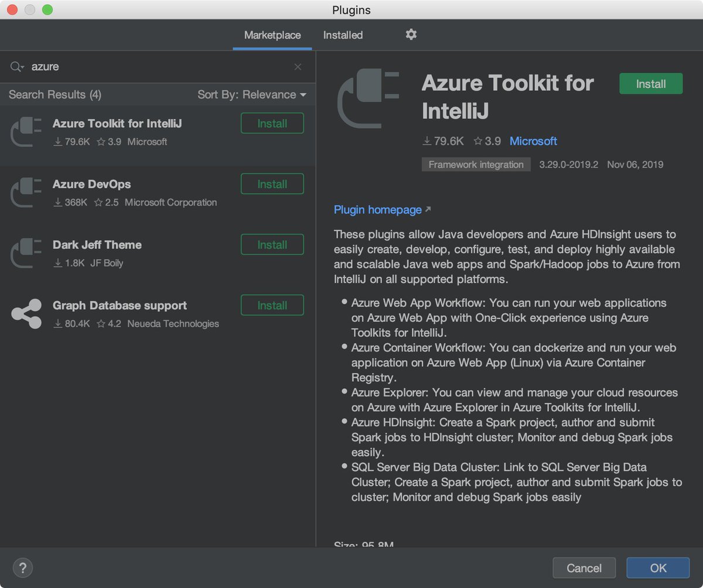Click the star rating icon in the details header

[478, 141]
